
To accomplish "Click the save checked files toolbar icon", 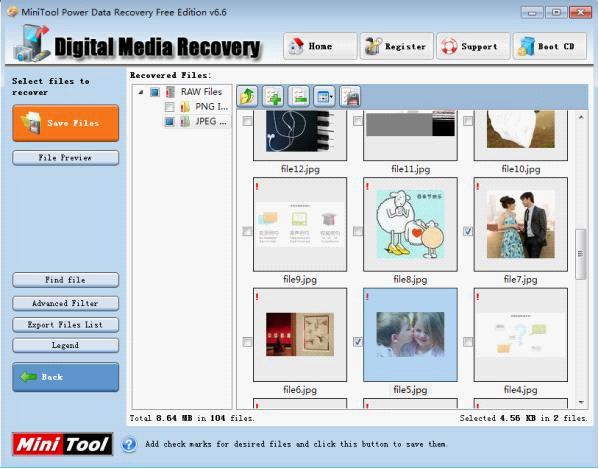I will coord(350,96).
